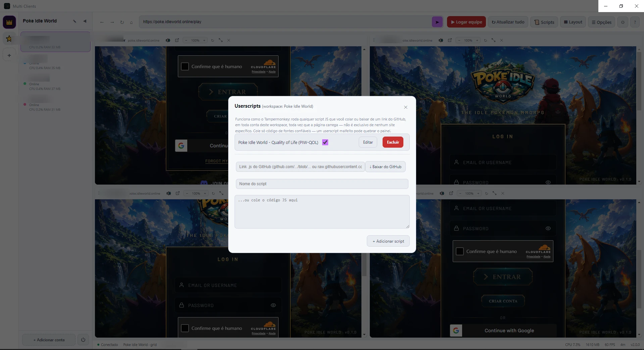644x350 pixels.
Task: Rename workspace using pencil icon beside Poke Idle World
Action: pos(75,21)
